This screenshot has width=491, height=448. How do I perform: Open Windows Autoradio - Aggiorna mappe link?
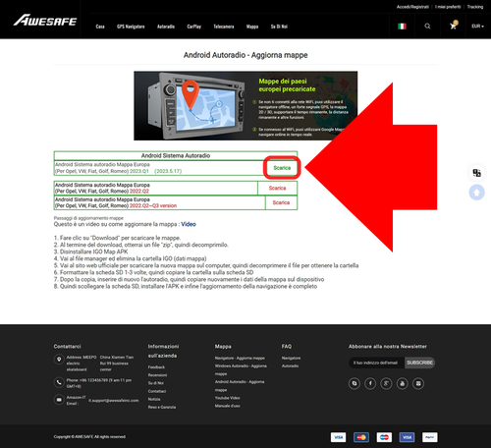click(241, 369)
